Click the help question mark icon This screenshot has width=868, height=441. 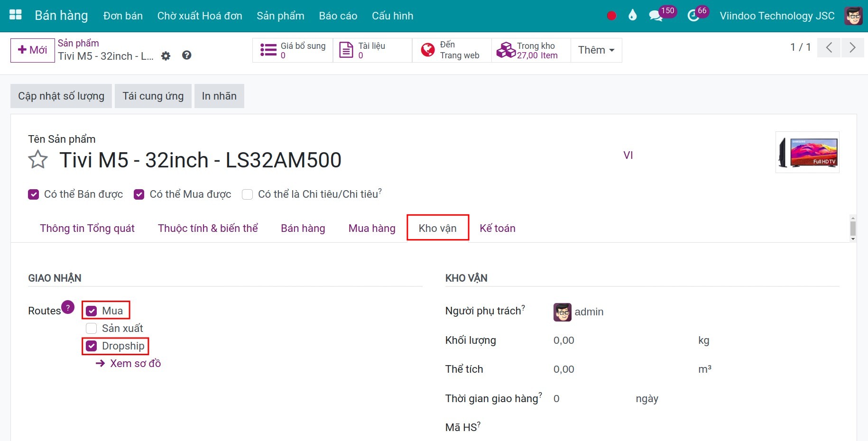[x=187, y=55]
